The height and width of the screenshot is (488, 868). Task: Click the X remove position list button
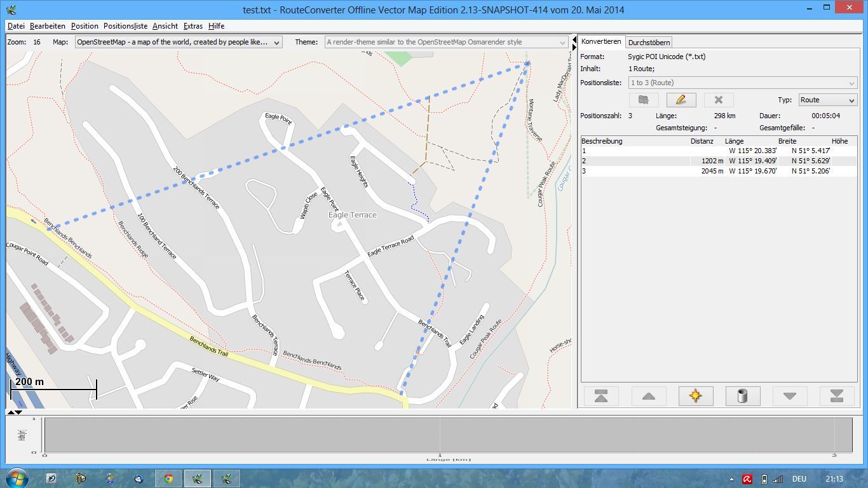[x=718, y=100]
